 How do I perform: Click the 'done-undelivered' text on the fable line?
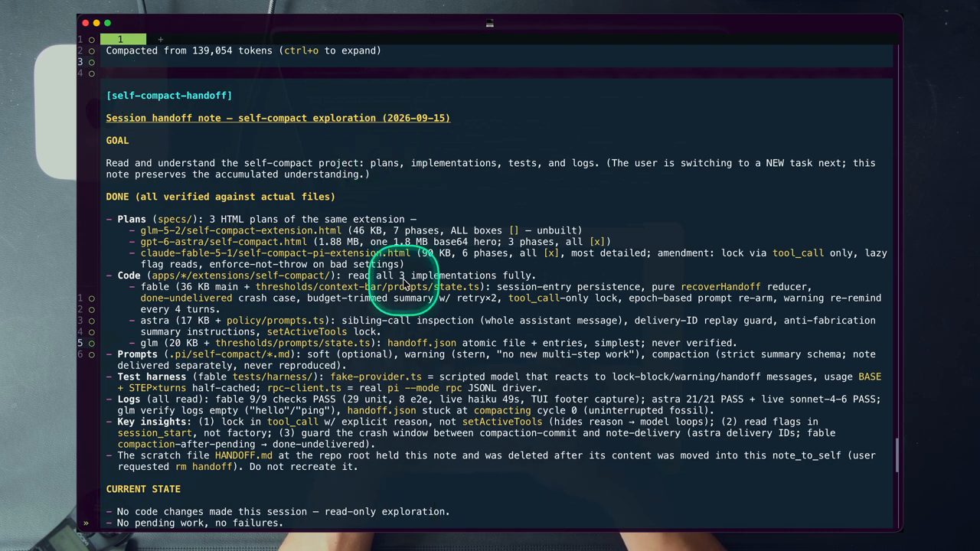pyautogui.click(x=186, y=298)
